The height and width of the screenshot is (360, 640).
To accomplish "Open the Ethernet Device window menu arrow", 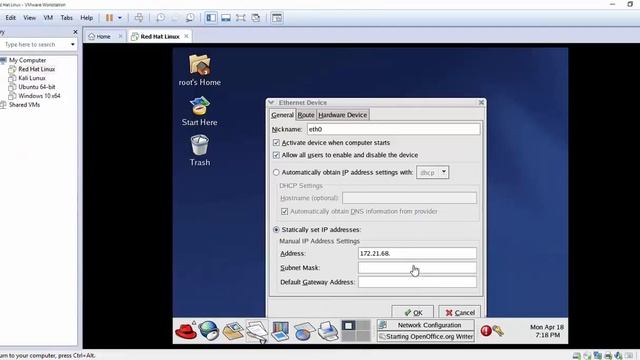I will [271, 102].
